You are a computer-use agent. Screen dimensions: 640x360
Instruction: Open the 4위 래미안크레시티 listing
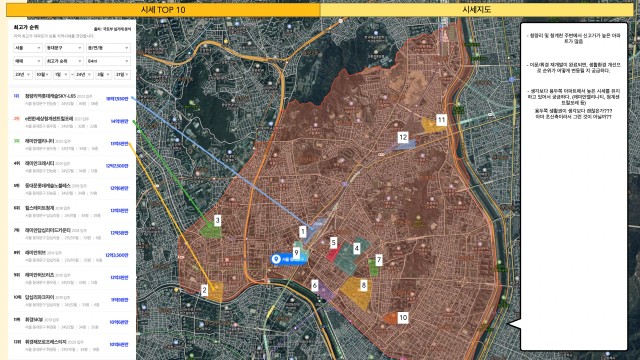[x=72, y=166]
